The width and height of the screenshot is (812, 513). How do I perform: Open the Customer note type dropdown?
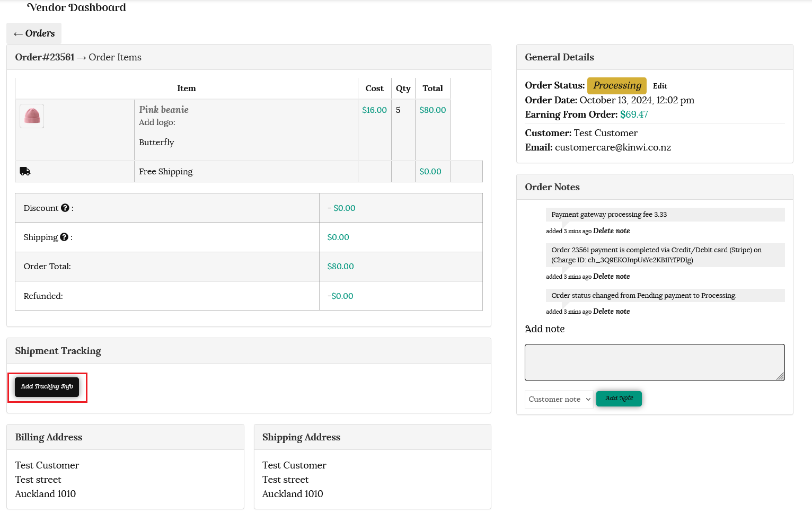[x=559, y=399]
